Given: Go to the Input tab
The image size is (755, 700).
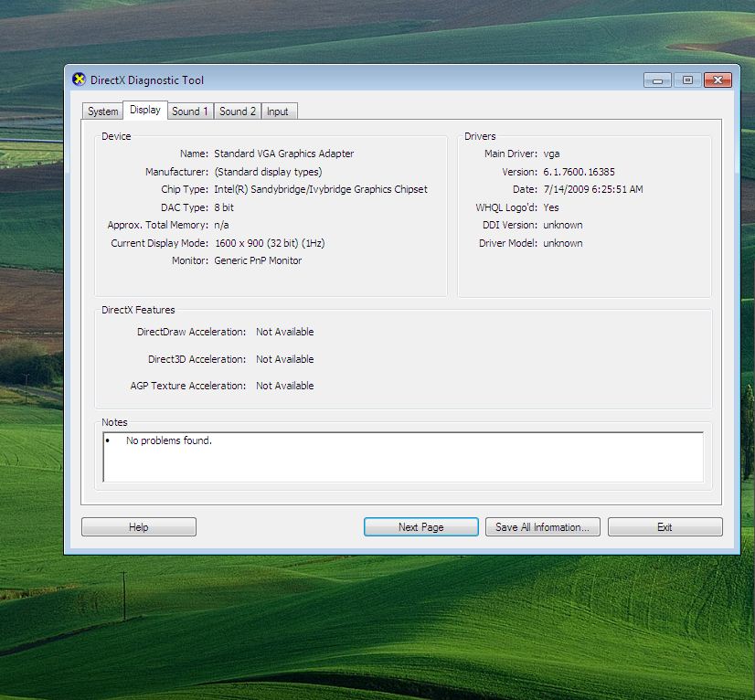Looking at the screenshot, I should (278, 111).
